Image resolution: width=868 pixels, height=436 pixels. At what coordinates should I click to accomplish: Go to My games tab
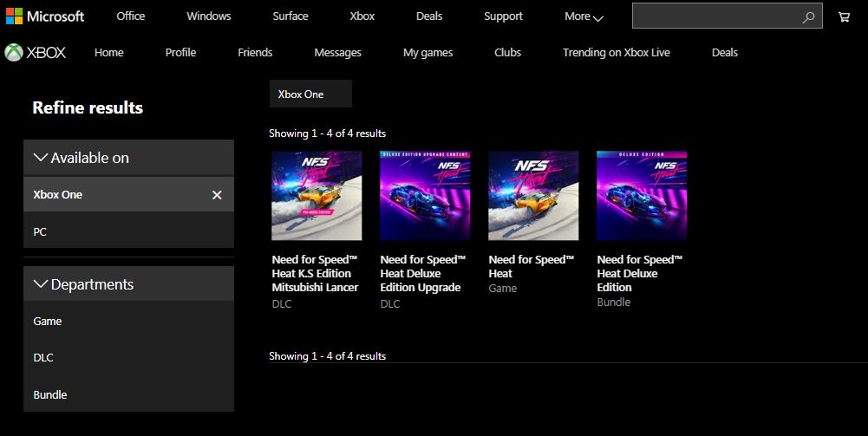point(427,53)
